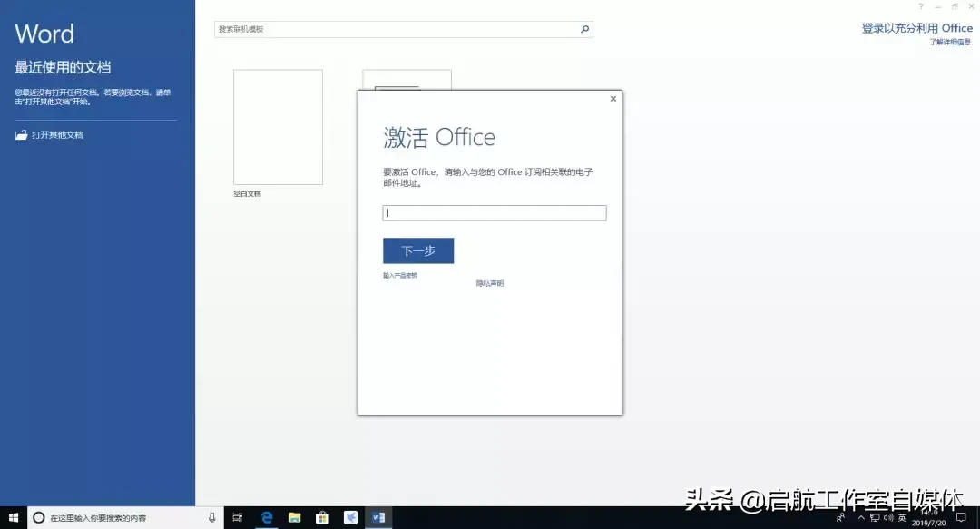Toggle the microphone icon on taskbar
Viewport: 980px width, 529px height.
(x=211, y=518)
